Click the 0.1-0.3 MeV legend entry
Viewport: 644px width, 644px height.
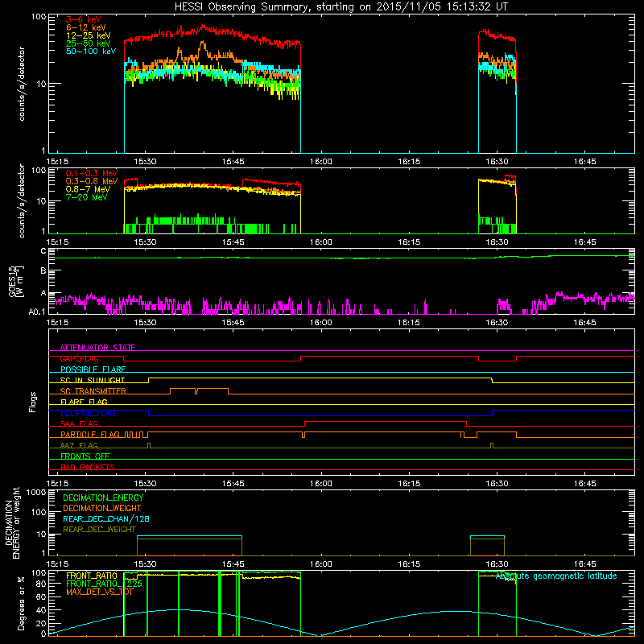point(92,173)
